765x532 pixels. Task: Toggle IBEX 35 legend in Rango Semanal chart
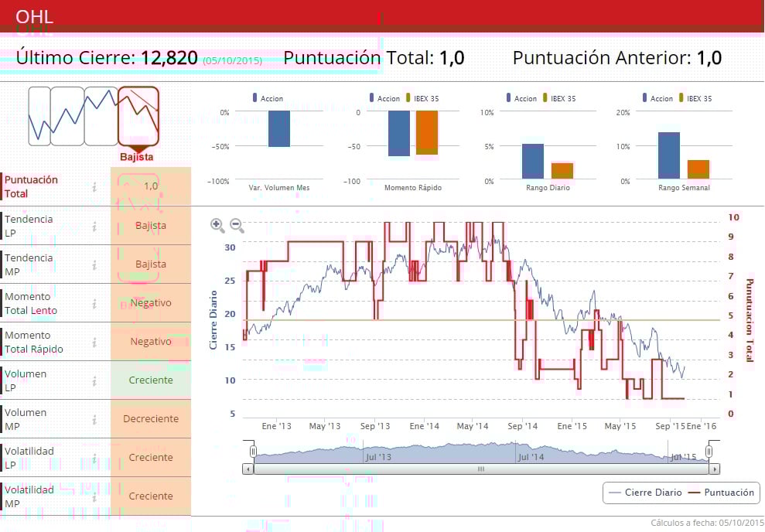coord(695,98)
